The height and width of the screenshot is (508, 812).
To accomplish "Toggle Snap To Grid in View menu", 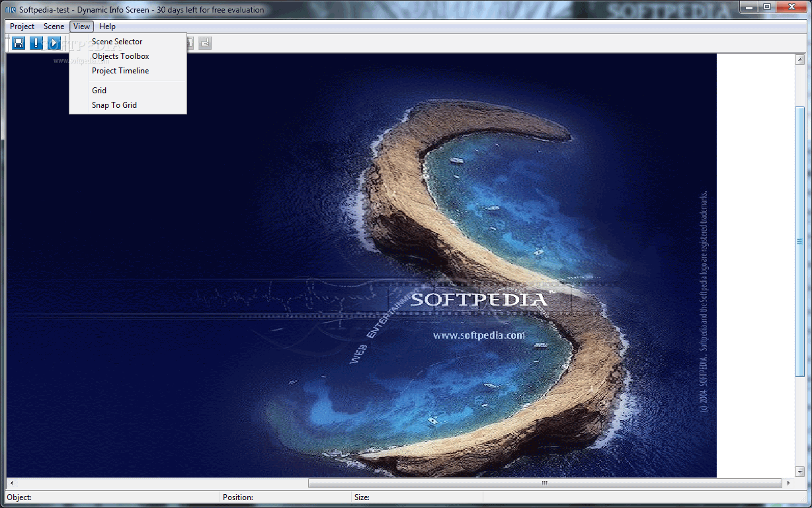I will point(128,105).
